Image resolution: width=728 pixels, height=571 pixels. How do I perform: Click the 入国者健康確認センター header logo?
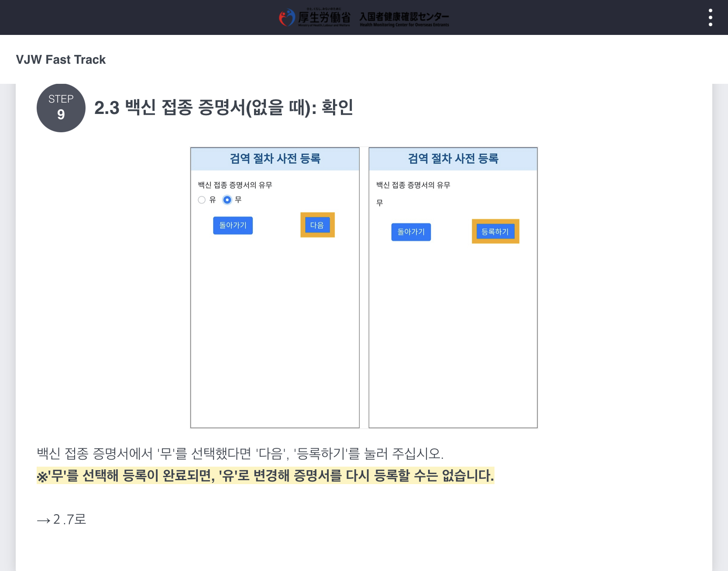click(x=405, y=18)
